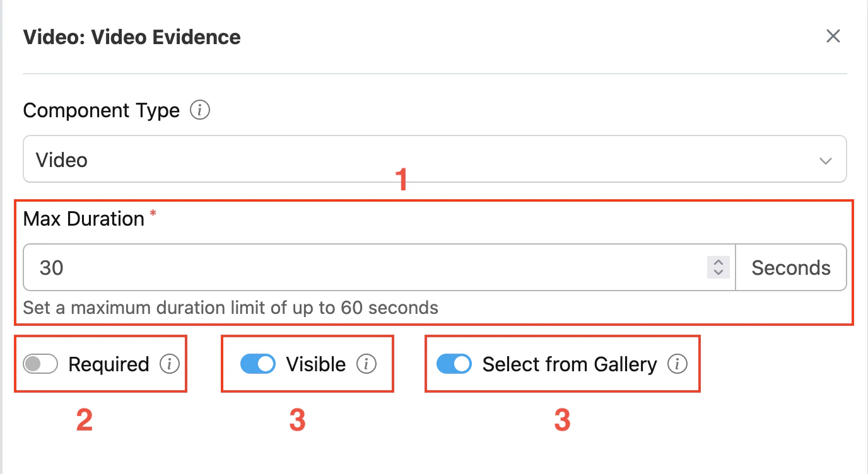Open the Component Type dropdown showing Video
868x474 pixels.
pyautogui.click(x=434, y=159)
